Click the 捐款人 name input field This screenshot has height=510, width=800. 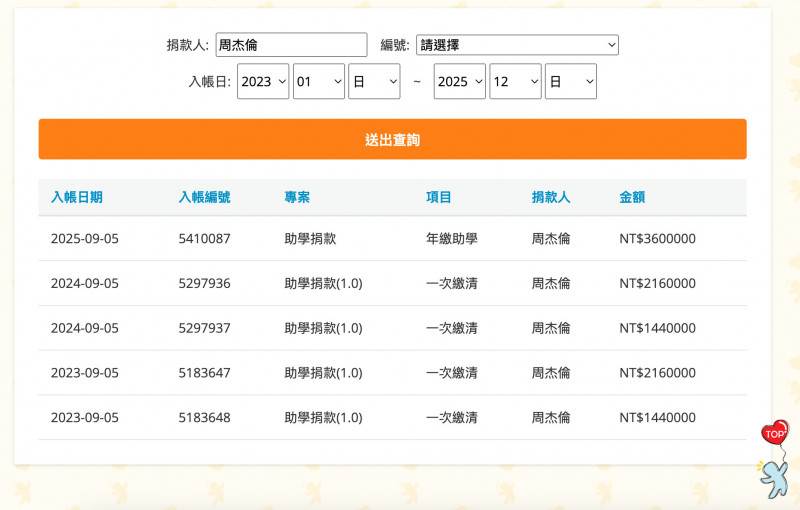tap(291, 45)
